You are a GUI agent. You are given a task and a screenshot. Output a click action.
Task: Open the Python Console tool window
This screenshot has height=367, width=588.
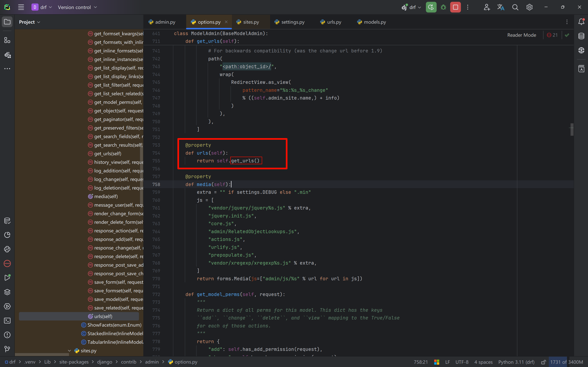[x=7, y=249]
